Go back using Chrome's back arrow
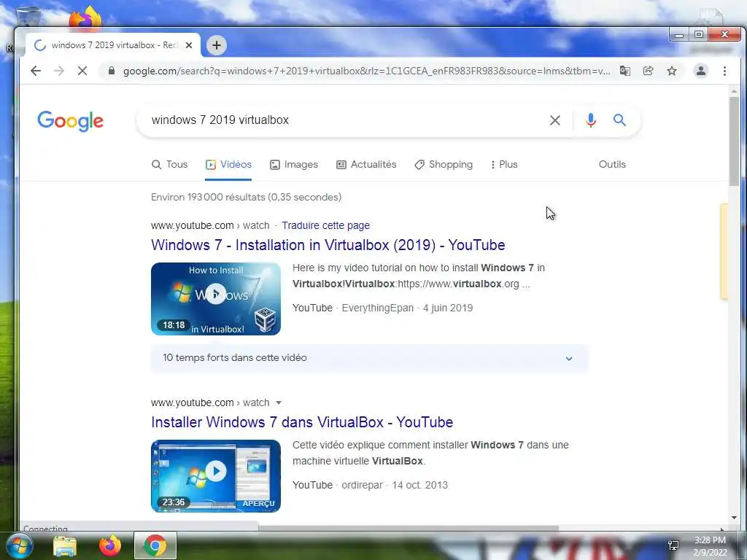 tap(36, 71)
